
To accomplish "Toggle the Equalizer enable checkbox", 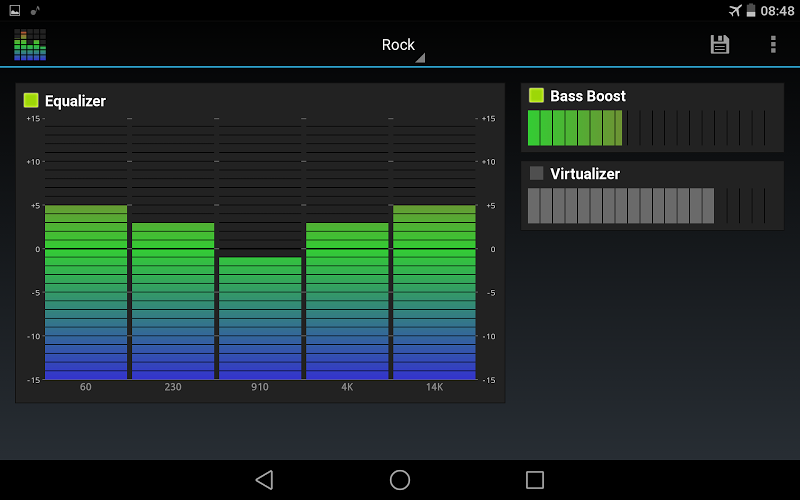I will [x=31, y=101].
